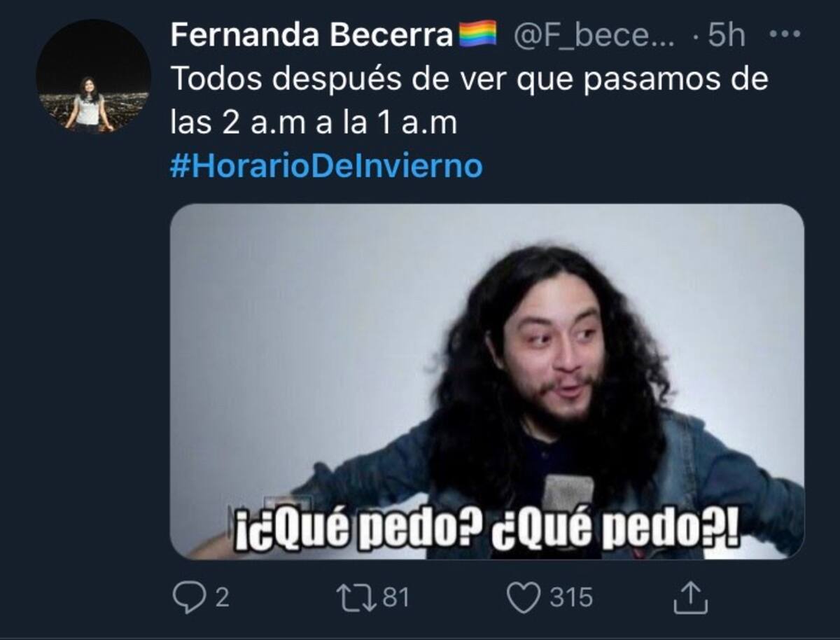View the 315 likes count
The height and width of the screenshot is (640, 840).
(x=571, y=598)
